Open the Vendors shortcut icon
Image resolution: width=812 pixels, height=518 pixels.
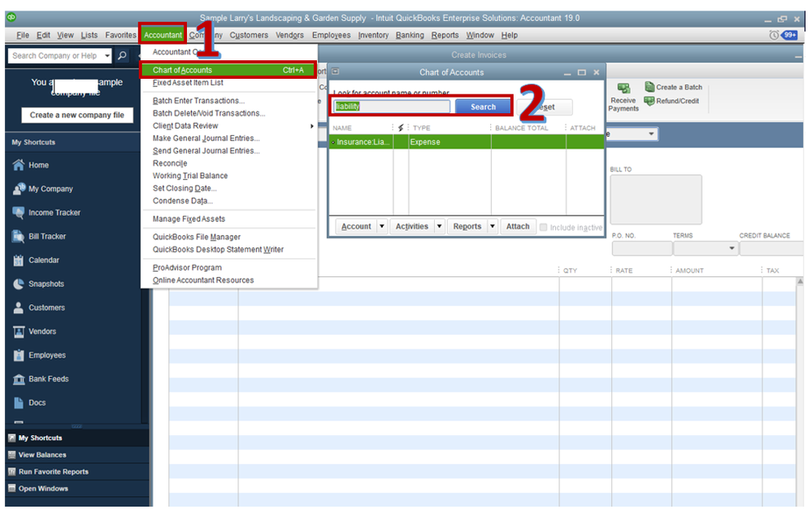tap(19, 332)
